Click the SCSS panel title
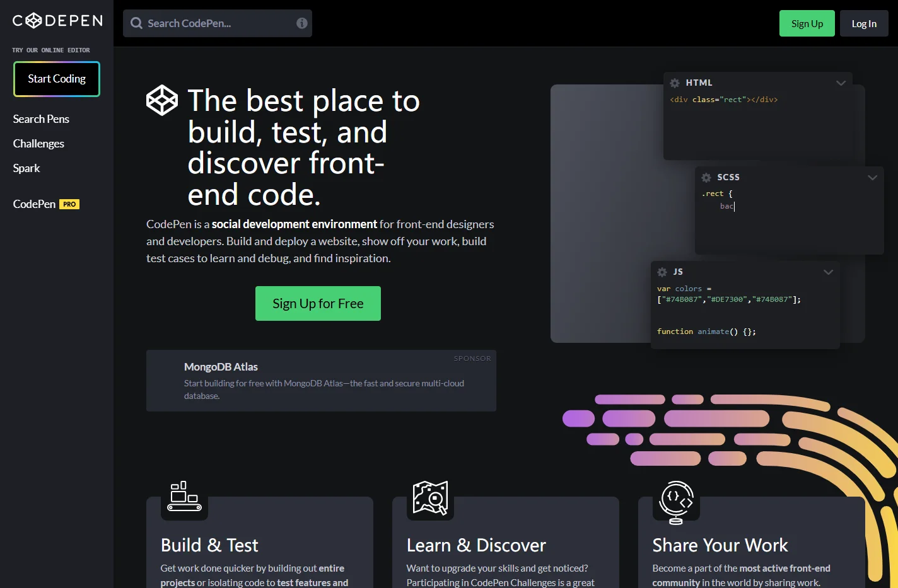 tap(728, 178)
